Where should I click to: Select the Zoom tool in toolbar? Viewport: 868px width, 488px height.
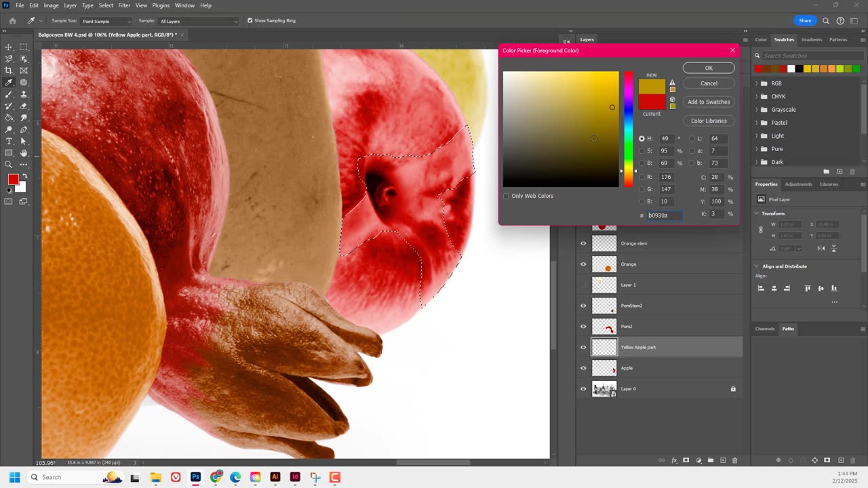[x=9, y=165]
